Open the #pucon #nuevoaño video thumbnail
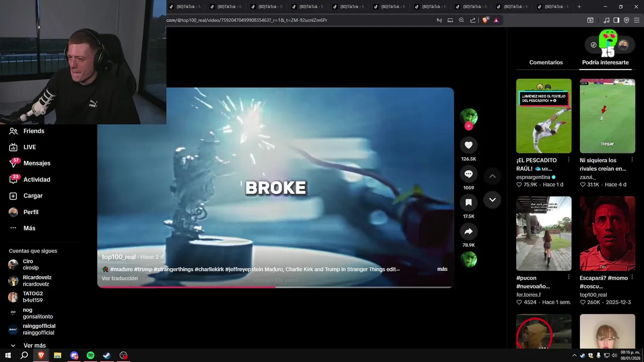This screenshot has height=362, width=644. pos(544,233)
